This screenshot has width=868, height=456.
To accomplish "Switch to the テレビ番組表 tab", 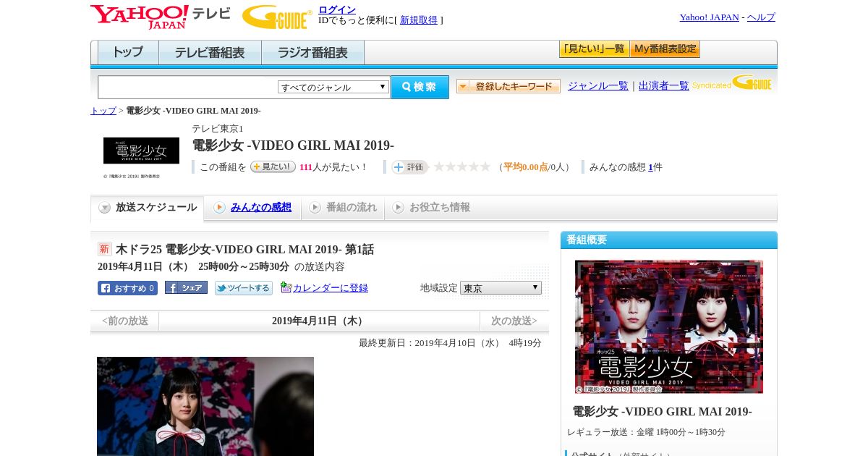I will click(x=210, y=53).
